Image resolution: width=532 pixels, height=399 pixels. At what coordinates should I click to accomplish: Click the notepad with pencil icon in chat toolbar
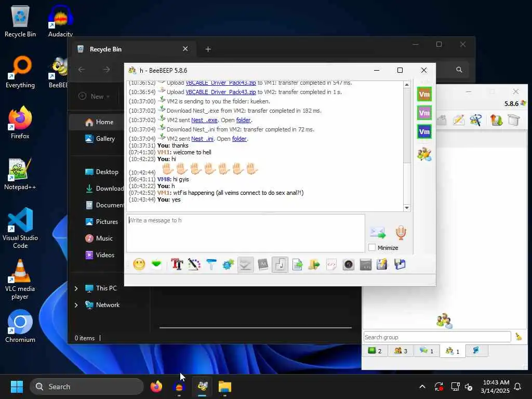pos(382,264)
